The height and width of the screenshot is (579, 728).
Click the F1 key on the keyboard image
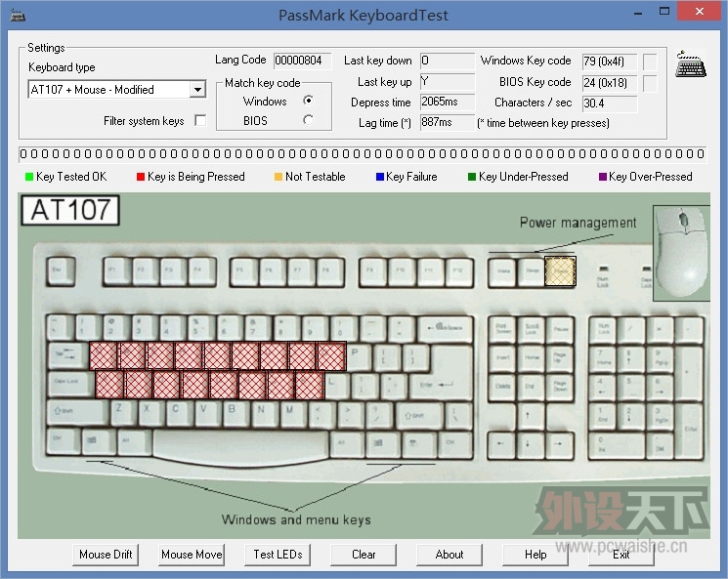[117, 271]
